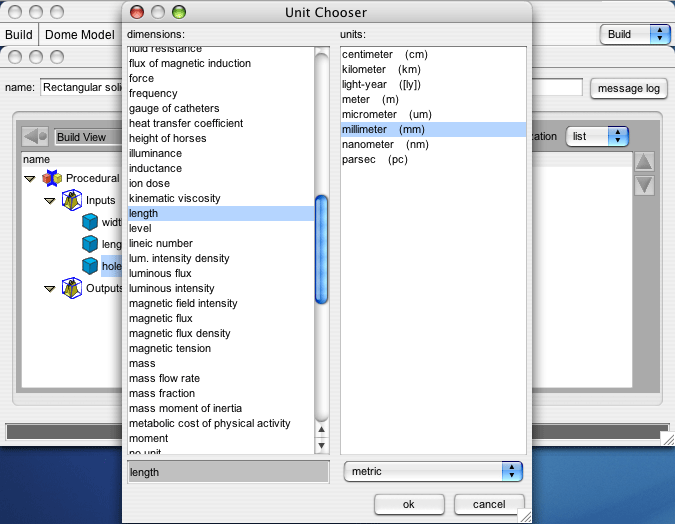Click the Dome Model tab
This screenshot has height=524, width=675.
(80, 34)
